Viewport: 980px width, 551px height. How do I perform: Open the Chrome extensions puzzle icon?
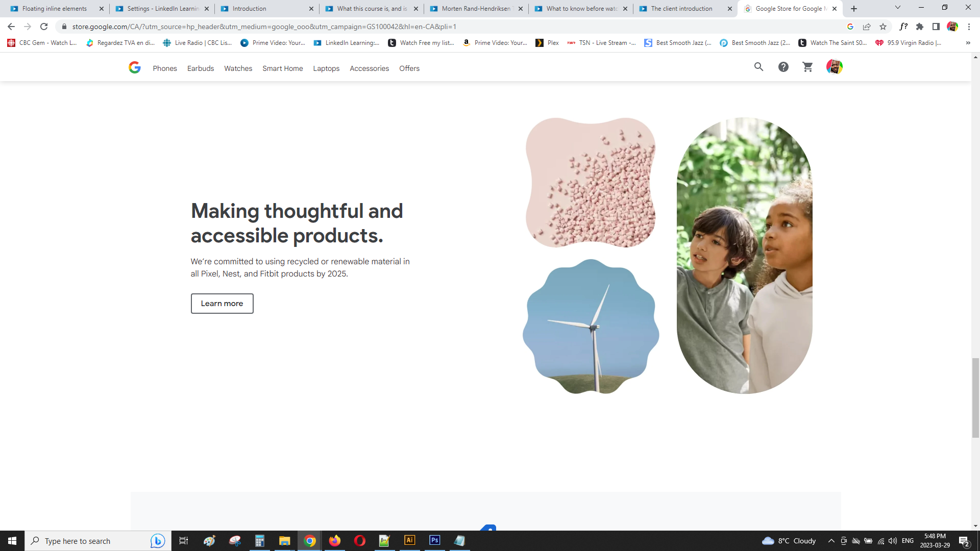tap(920, 27)
